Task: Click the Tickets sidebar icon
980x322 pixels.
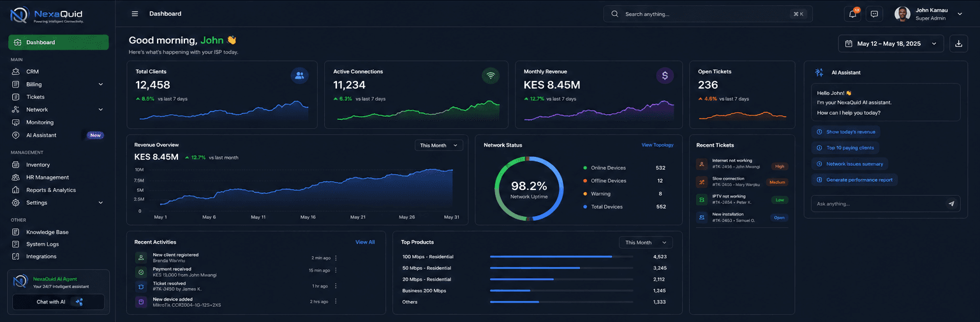Action: pyautogui.click(x=15, y=97)
